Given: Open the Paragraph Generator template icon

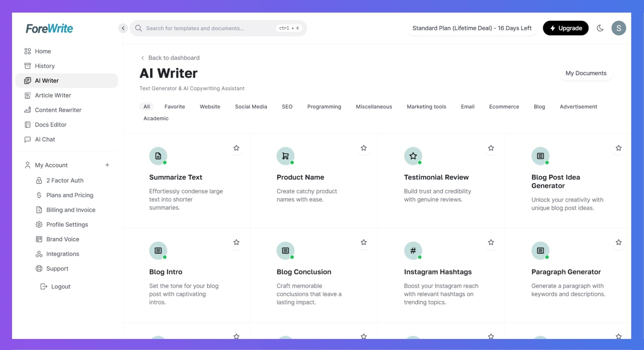Looking at the screenshot, I should coord(540,250).
